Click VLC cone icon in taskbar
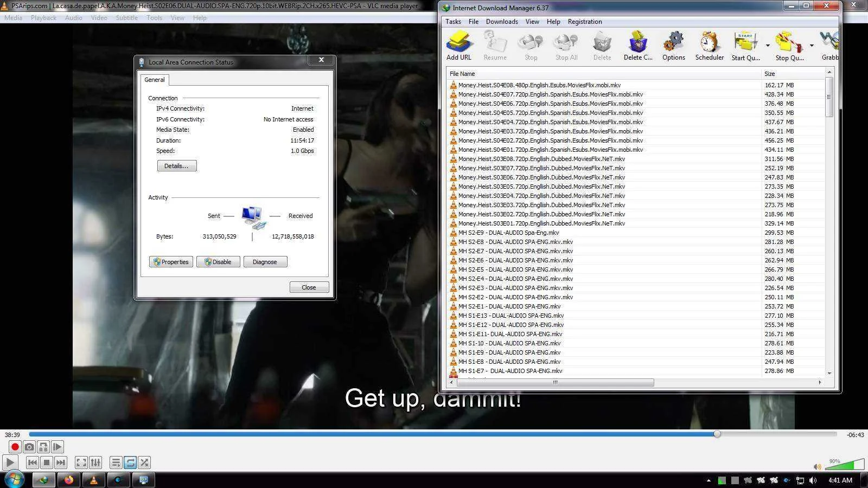Screen dimensions: 868x488 click(x=93, y=480)
